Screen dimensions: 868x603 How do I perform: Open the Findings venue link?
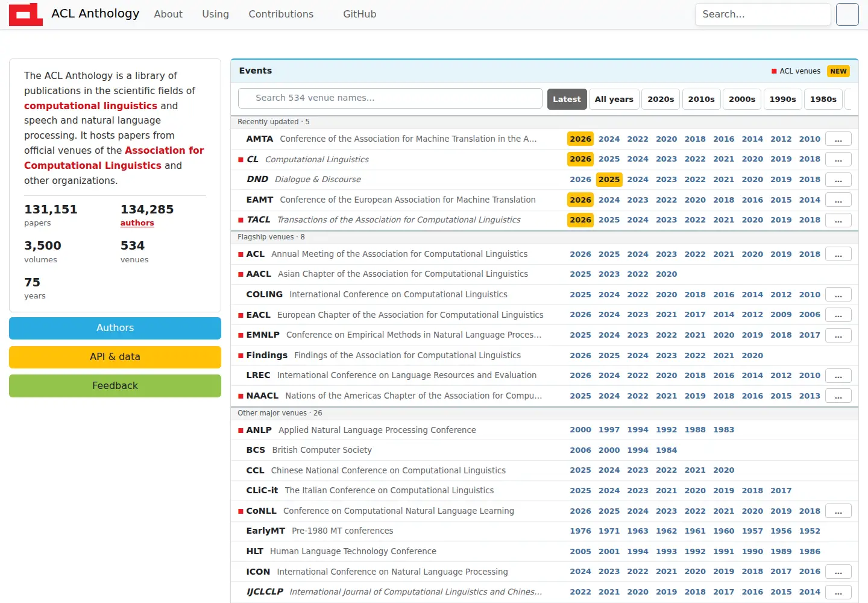click(266, 356)
